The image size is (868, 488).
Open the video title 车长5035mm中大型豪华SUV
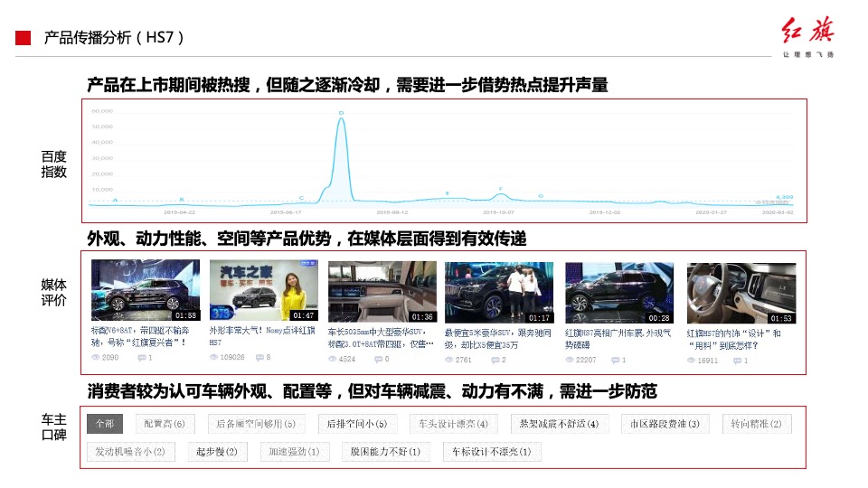381,338
